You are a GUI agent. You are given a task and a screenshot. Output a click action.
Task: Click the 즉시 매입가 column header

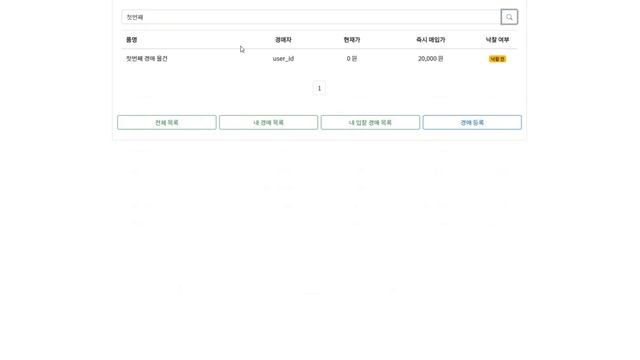430,40
